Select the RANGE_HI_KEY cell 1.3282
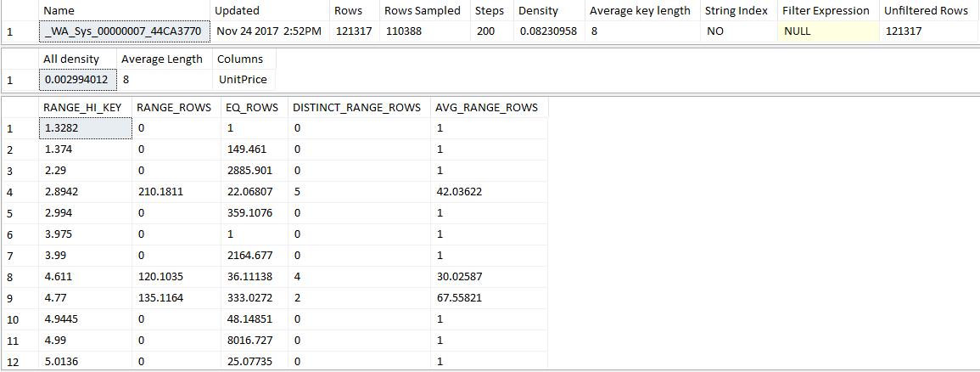This screenshot has width=980, height=372. pos(84,128)
